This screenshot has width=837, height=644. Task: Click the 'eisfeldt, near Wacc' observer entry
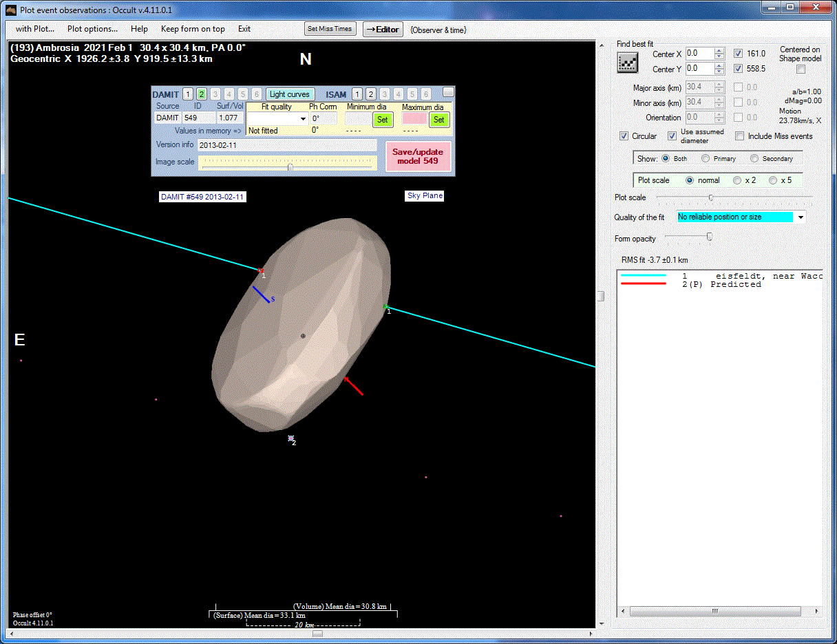770,276
